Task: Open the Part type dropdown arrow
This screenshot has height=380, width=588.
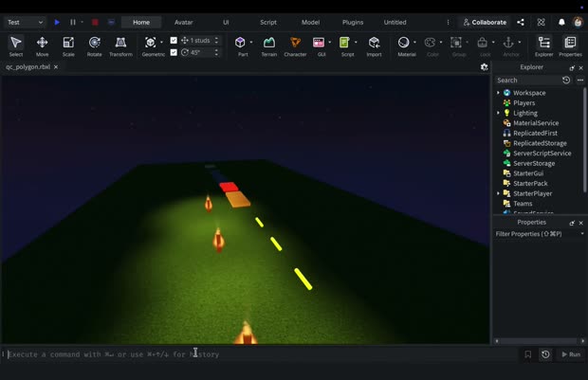Action: click(x=251, y=43)
